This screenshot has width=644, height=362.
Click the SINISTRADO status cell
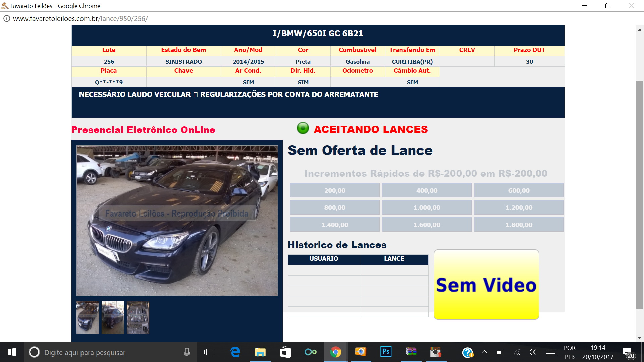pos(183,62)
